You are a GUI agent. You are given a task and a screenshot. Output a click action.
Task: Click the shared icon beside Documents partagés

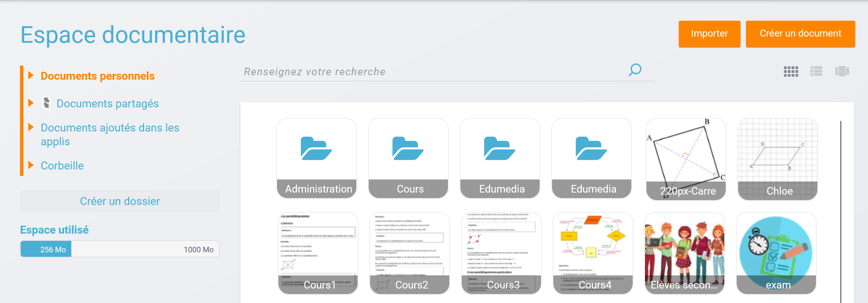pos(47,103)
